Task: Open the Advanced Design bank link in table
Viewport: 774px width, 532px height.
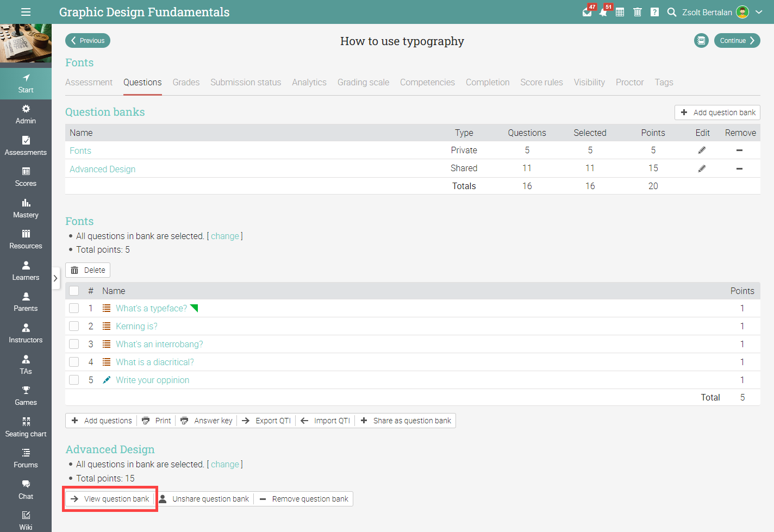Action: 103,169
